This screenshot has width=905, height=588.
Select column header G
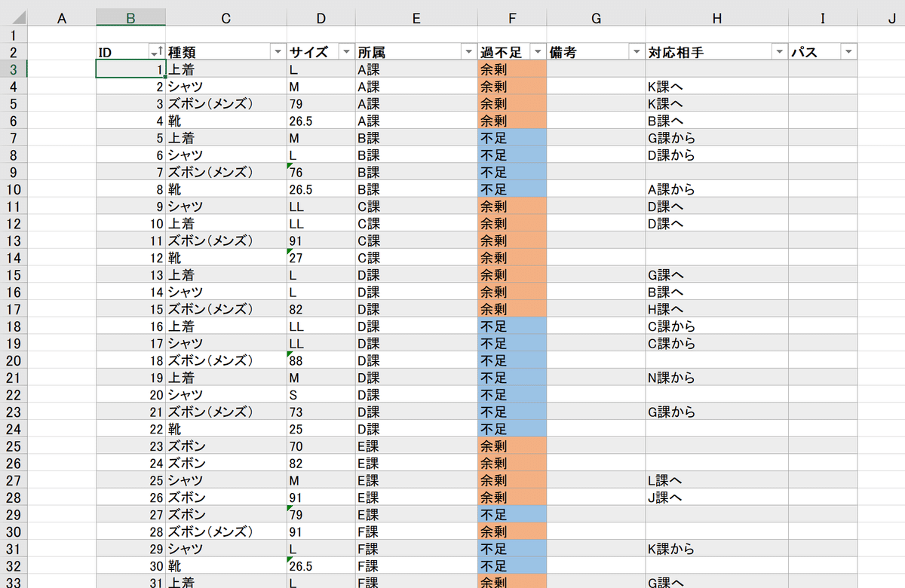597,19
